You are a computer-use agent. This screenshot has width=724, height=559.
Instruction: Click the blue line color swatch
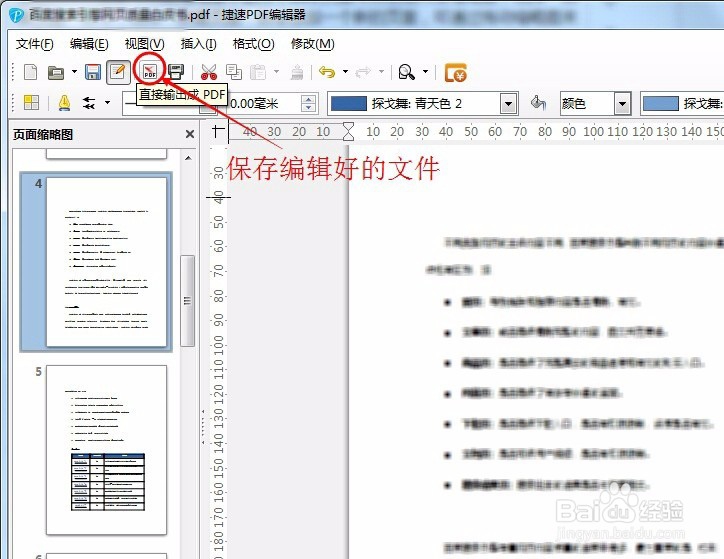point(349,103)
